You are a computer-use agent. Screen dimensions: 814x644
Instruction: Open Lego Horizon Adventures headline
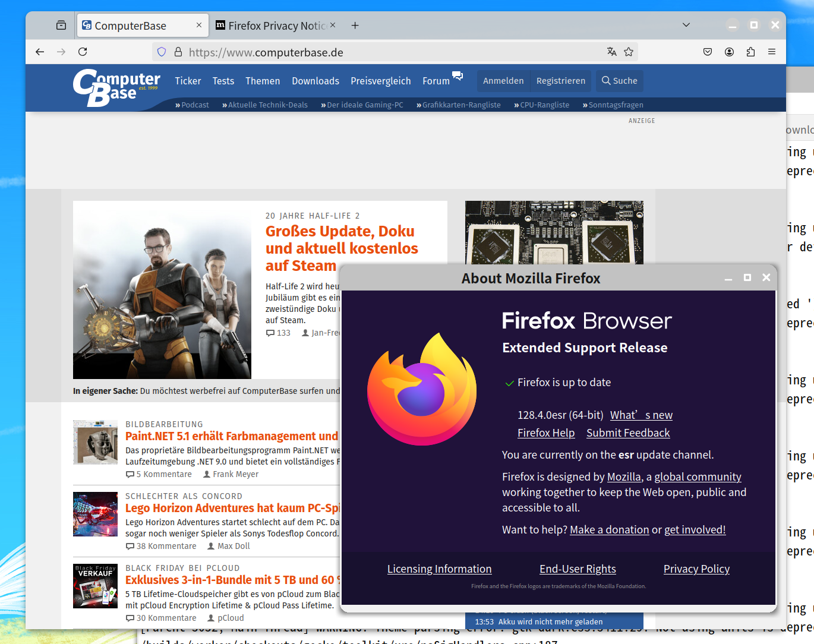coord(232,508)
